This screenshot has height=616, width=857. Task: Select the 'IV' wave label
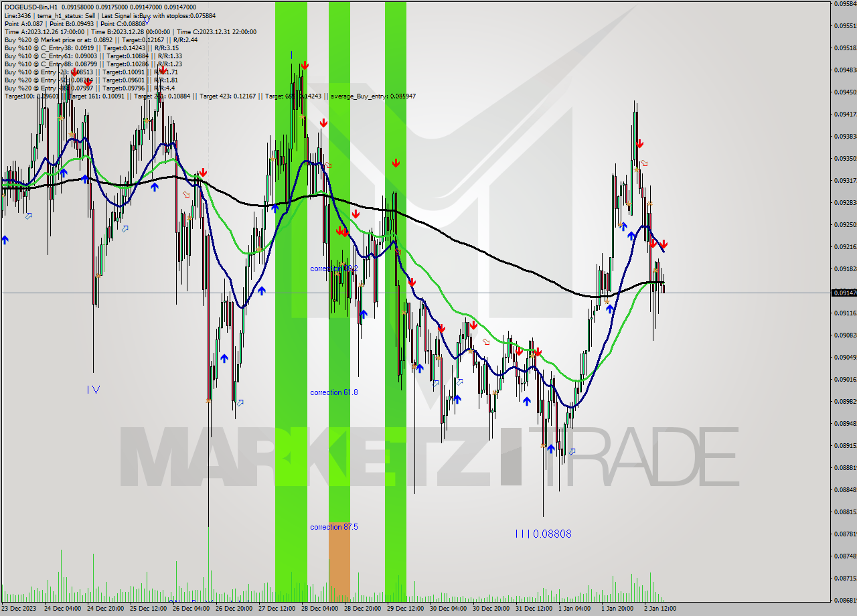(93, 389)
